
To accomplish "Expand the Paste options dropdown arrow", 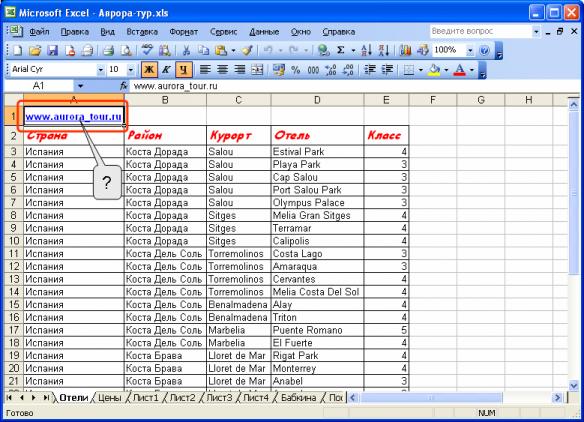I will [233, 50].
